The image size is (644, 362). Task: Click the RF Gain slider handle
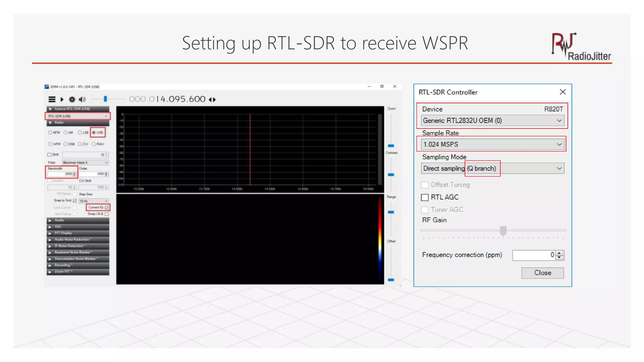[503, 231]
